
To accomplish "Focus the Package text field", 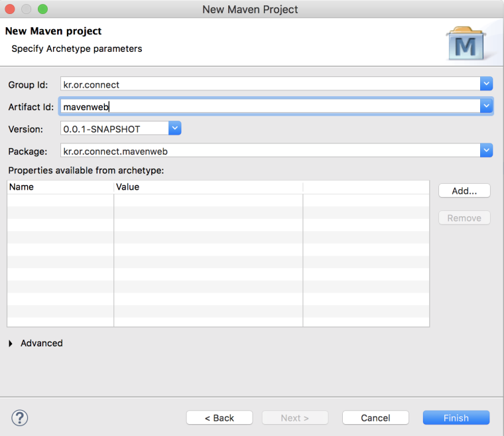I will pyautogui.click(x=271, y=151).
